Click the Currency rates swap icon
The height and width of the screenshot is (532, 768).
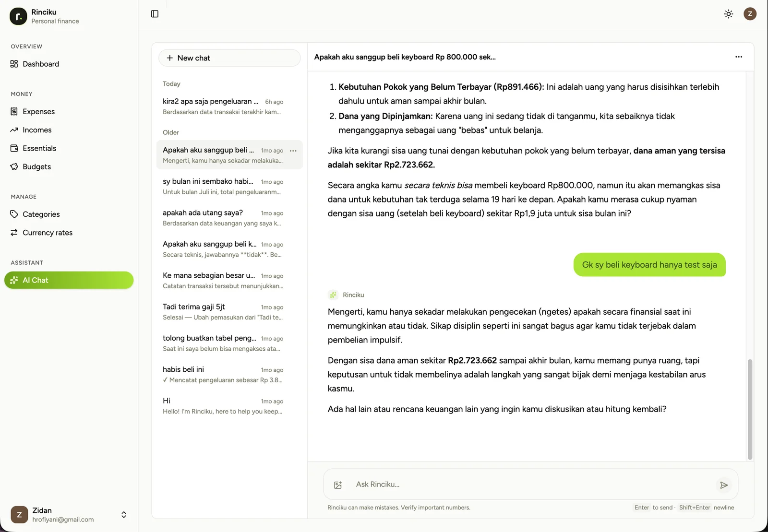tap(14, 233)
